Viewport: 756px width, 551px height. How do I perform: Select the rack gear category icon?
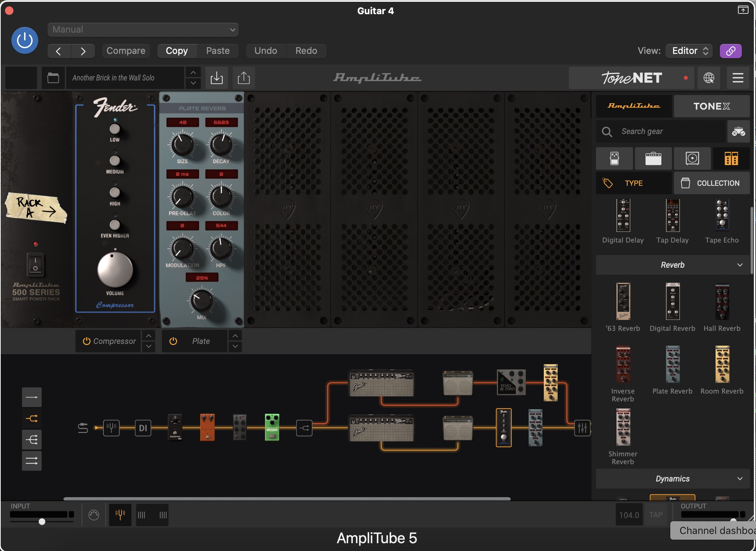731,158
